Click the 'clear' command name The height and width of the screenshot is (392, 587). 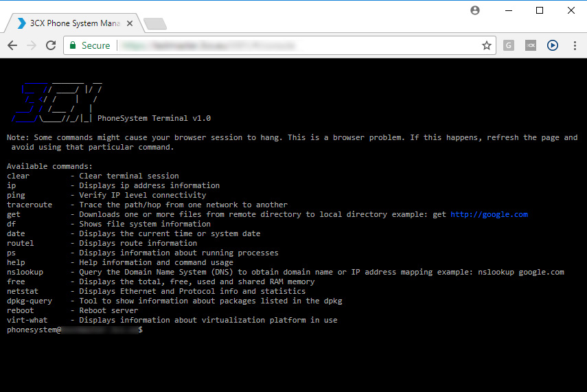[x=18, y=176]
